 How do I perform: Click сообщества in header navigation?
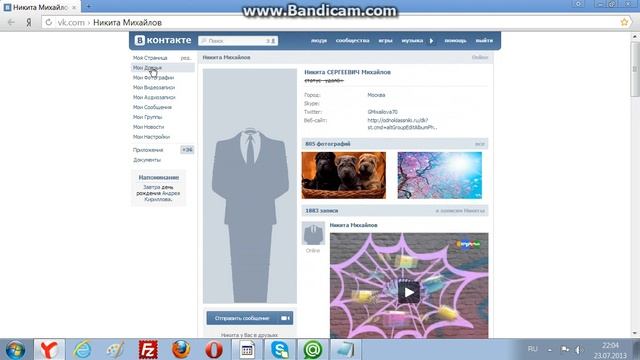(352, 40)
